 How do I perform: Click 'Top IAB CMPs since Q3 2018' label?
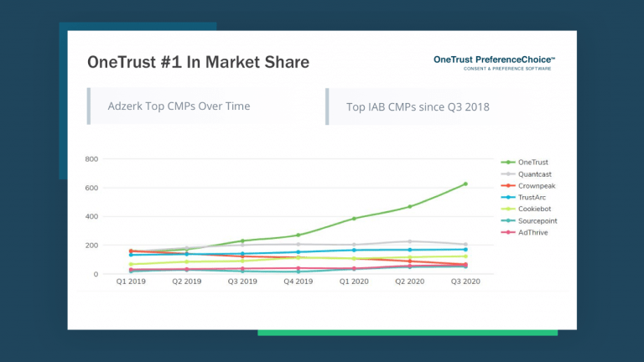[x=418, y=106]
